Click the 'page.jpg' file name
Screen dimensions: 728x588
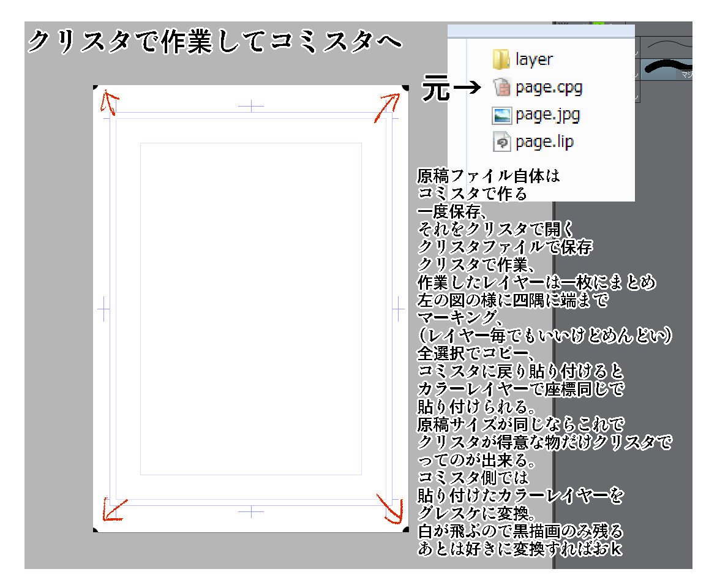tap(548, 115)
